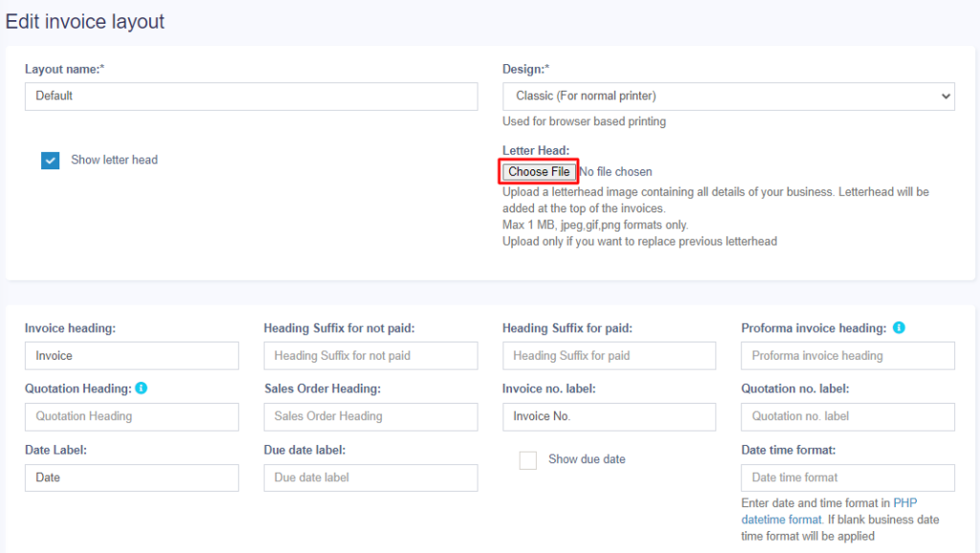
Task: Open the Design dropdown menu
Action: 728,96
